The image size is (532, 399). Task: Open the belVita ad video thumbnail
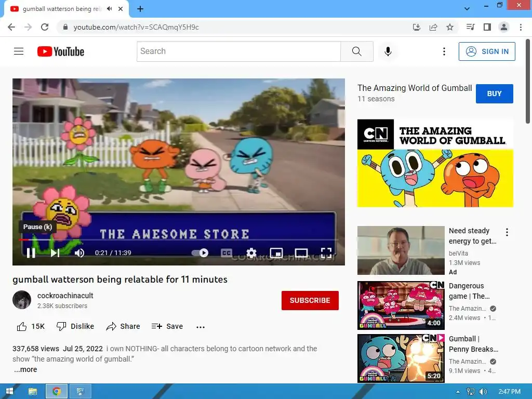tap(401, 250)
